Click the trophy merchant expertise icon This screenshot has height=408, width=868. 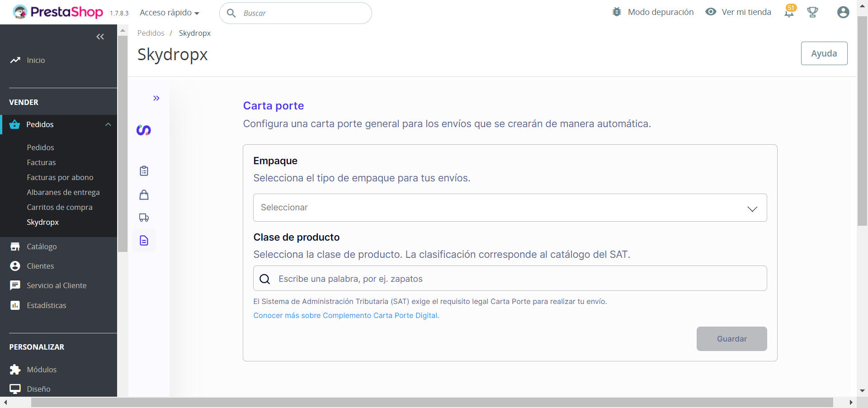(x=812, y=12)
